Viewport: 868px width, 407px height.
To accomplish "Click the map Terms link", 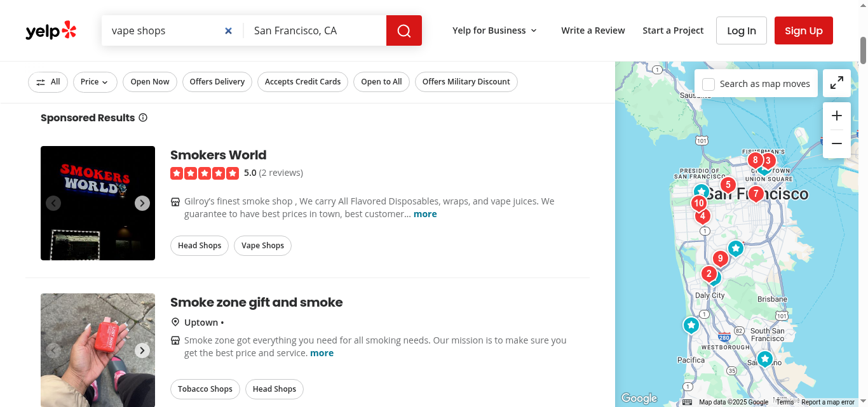I will pyautogui.click(x=785, y=402).
